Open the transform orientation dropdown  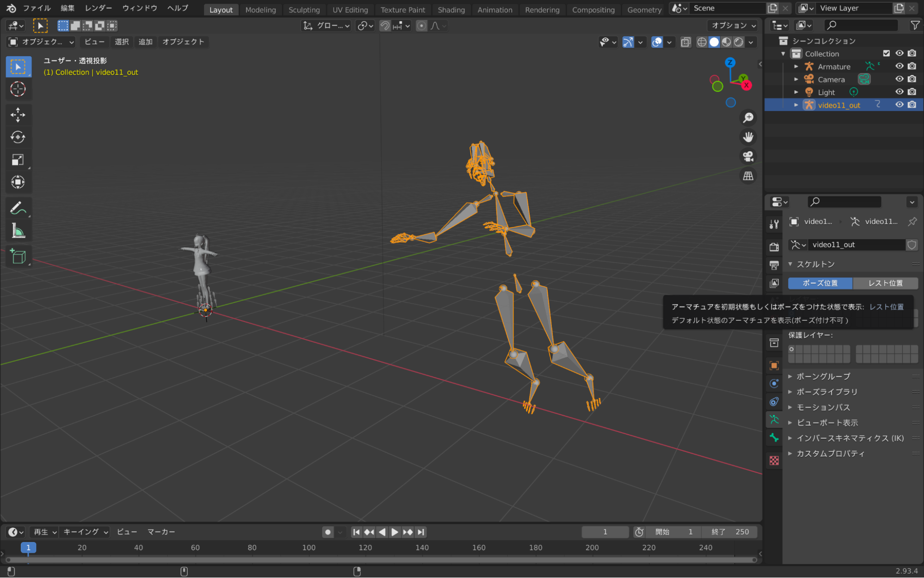click(x=326, y=26)
